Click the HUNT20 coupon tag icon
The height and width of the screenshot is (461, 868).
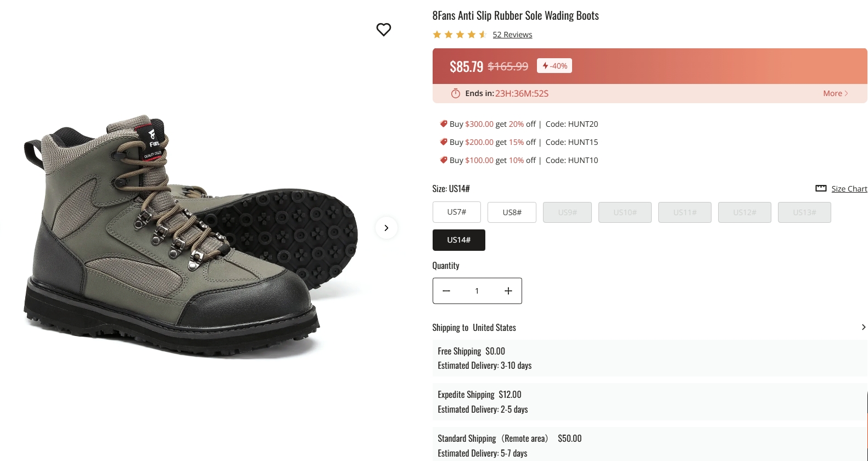pyautogui.click(x=444, y=124)
